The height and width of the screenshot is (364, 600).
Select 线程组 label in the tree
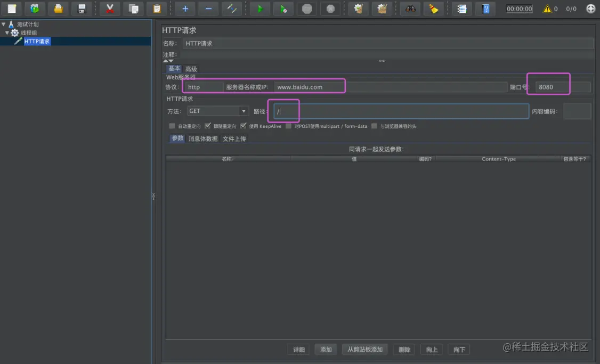[29, 33]
